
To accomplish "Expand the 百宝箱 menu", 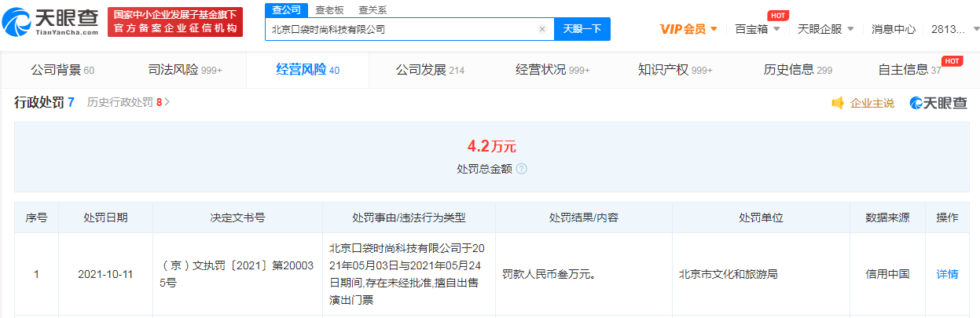I will (x=757, y=29).
